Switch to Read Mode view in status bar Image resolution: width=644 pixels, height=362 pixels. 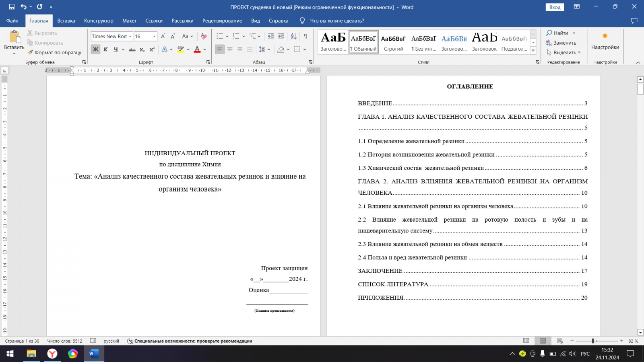pos(526,341)
